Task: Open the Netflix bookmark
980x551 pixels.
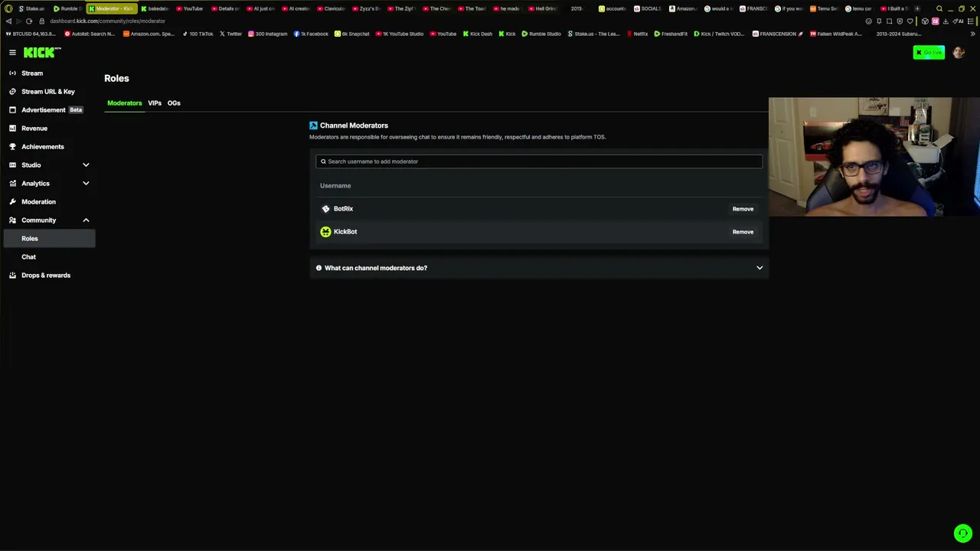Action: point(637,34)
